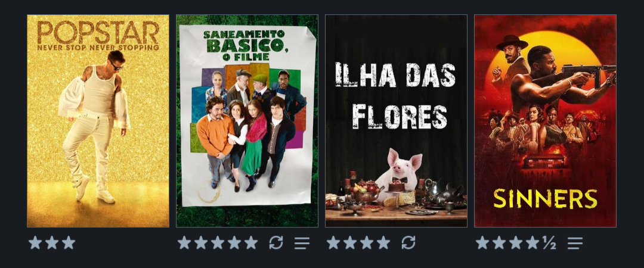
Task: Click the half-star symbol in Sinners rating
Action: 549,243
